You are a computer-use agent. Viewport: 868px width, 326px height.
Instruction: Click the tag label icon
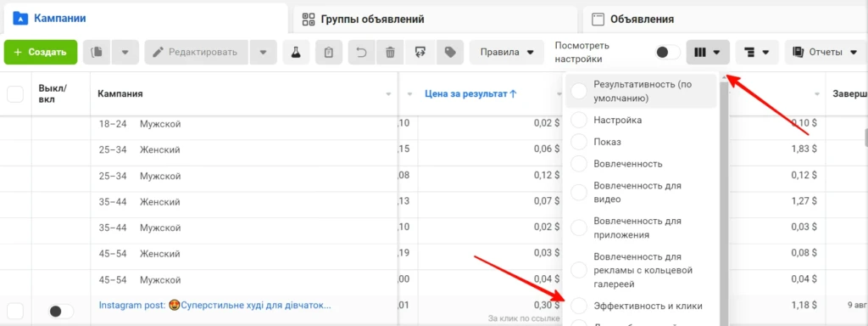[450, 52]
